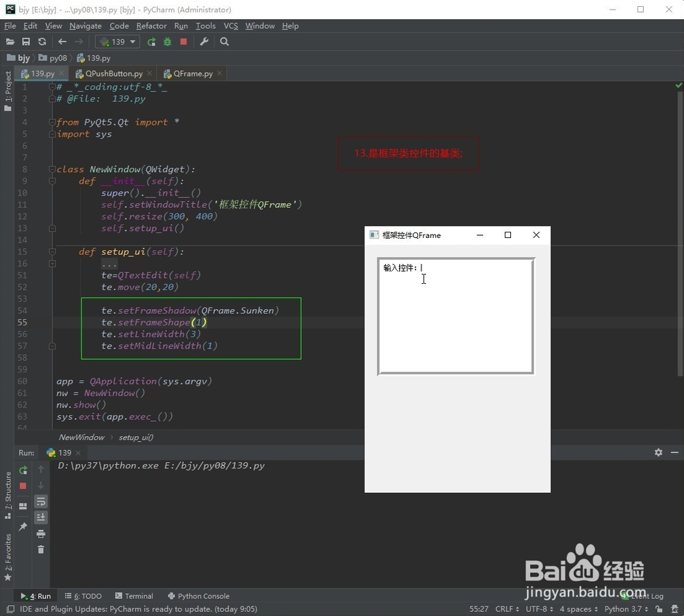684x616 pixels.
Task: Open the Tools menu
Action: tap(205, 26)
